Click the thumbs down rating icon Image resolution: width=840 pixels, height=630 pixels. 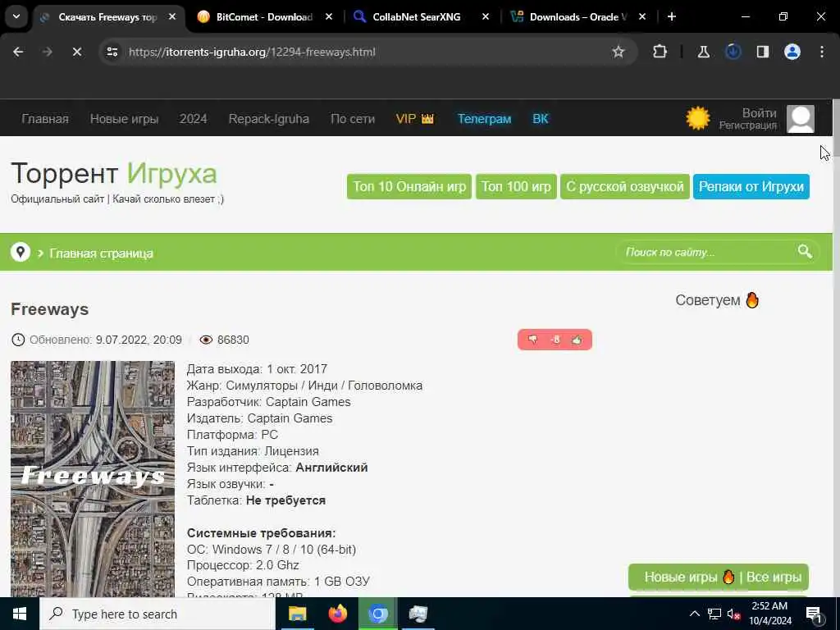[x=532, y=340]
